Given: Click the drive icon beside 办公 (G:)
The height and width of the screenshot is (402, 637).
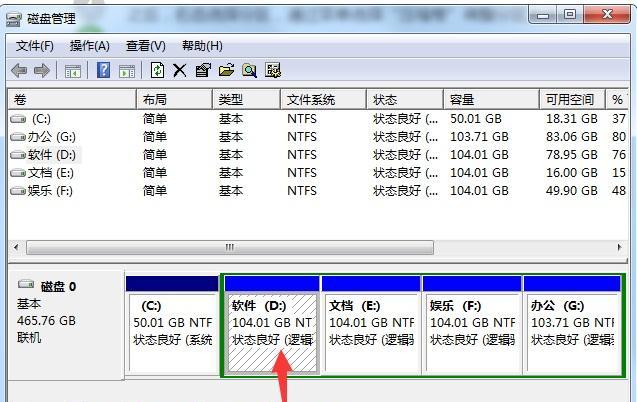Looking at the screenshot, I should (18, 137).
